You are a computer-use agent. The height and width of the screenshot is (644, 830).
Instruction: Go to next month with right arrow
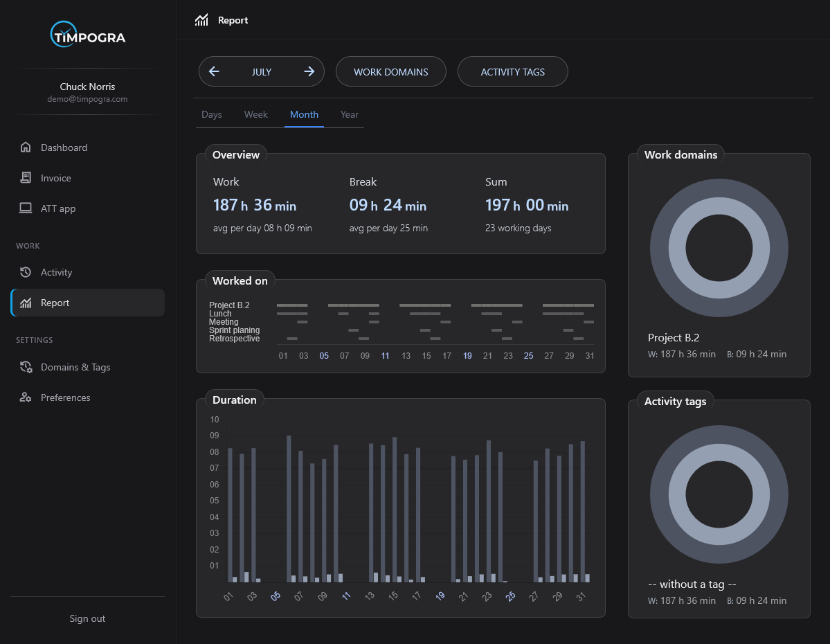(x=309, y=71)
